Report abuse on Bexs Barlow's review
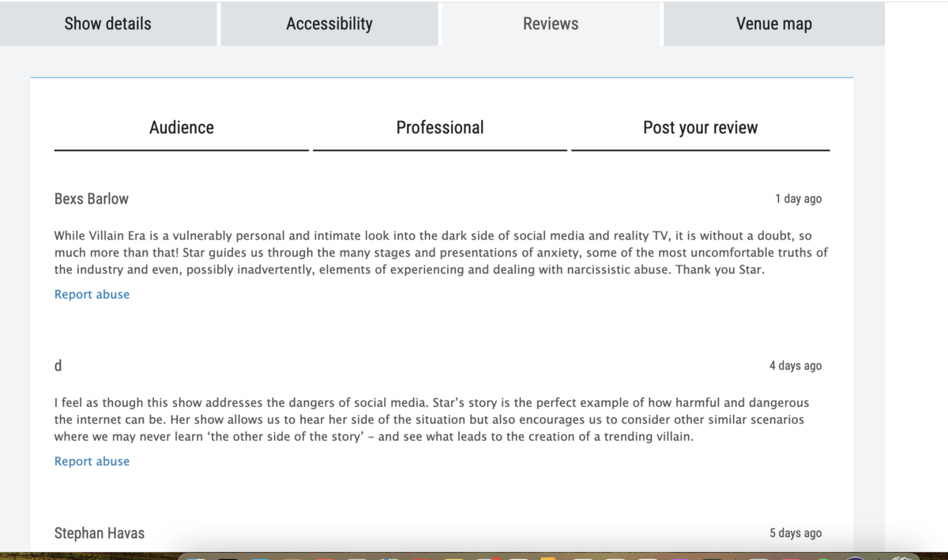 coord(92,295)
